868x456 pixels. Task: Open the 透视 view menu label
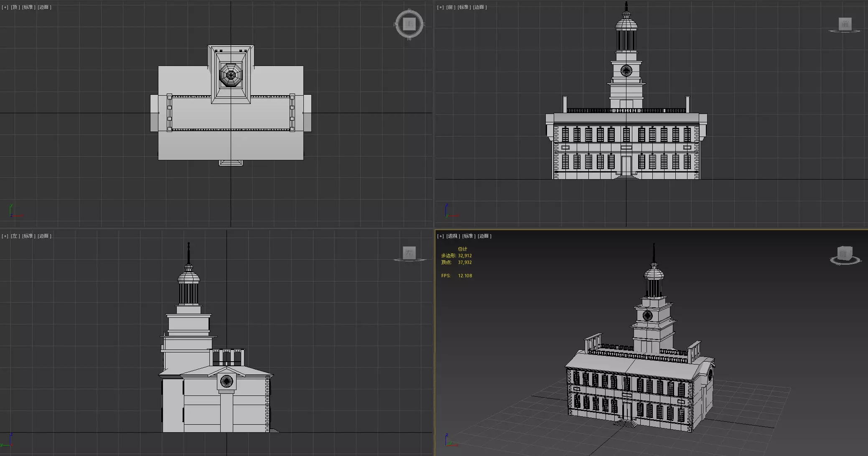click(453, 236)
